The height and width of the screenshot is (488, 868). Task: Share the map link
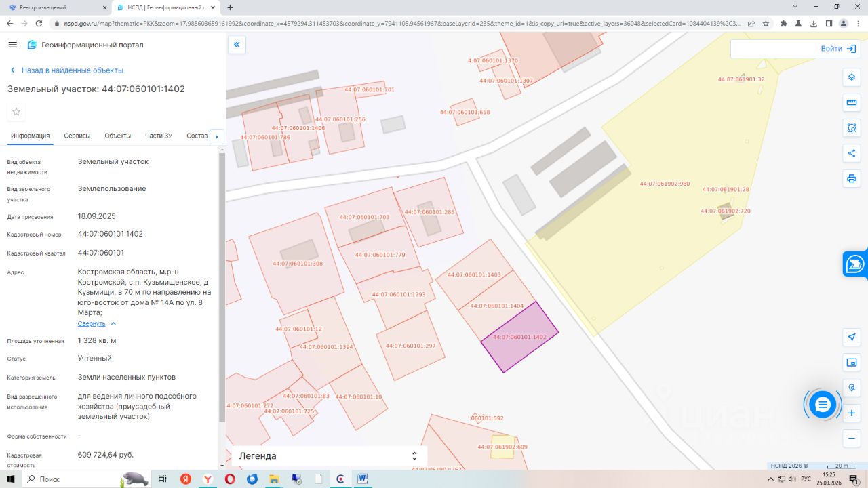click(x=852, y=153)
